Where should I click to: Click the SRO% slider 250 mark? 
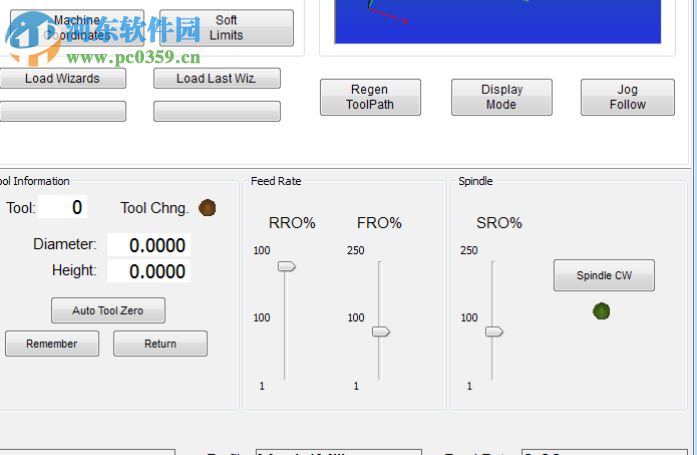(469, 250)
